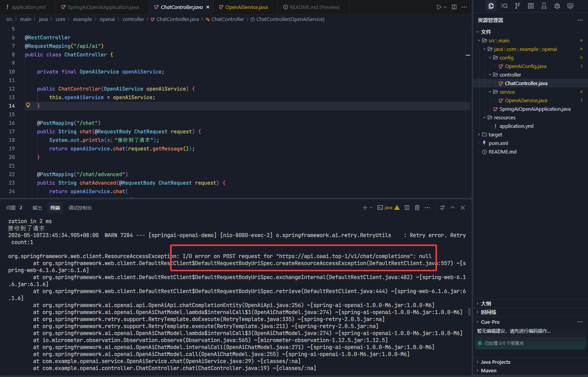Open the Search view icon
The width and height of the screenshot is (588, 377).
click(504, 6)
